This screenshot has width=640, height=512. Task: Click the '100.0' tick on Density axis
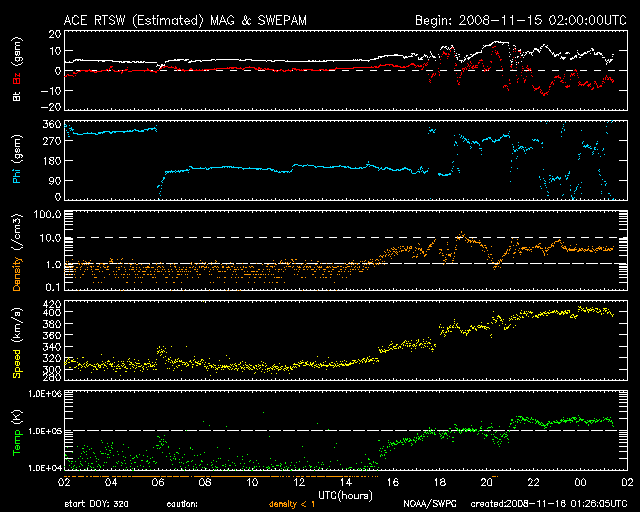(47, 214)
